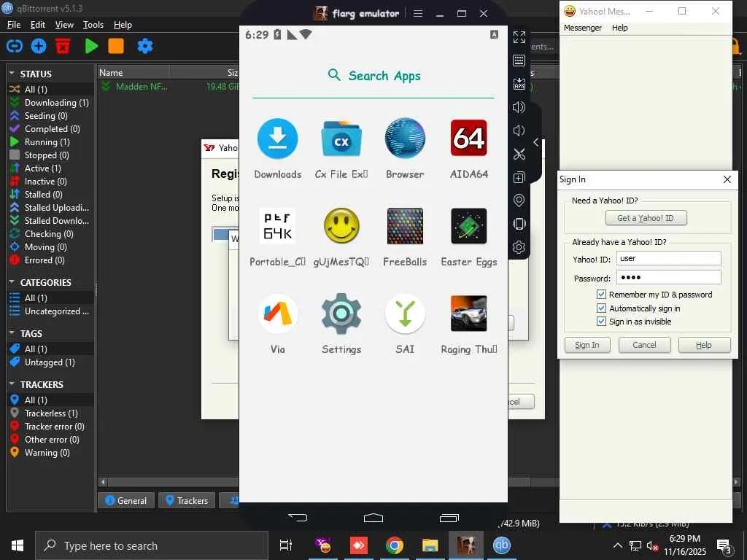Collapse the CATEGORIES section
The height and width of the screenshot is (560, 747).
(x=12, y=282)
